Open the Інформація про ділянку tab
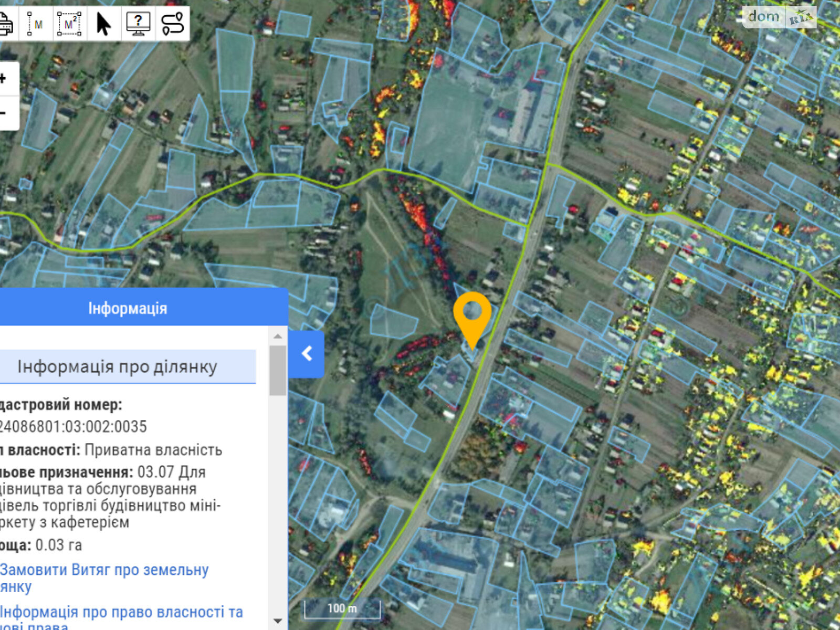Image resolution: width=840 pixels, height=630 pixels. pos(118,366)
